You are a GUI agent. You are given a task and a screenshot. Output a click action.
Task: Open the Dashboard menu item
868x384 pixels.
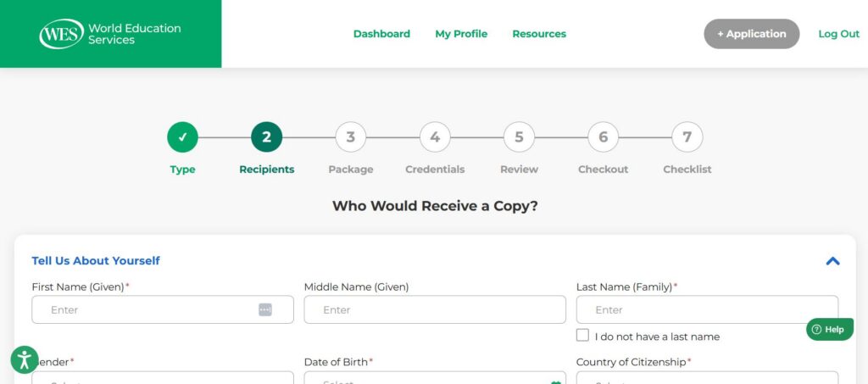[381, 34]
